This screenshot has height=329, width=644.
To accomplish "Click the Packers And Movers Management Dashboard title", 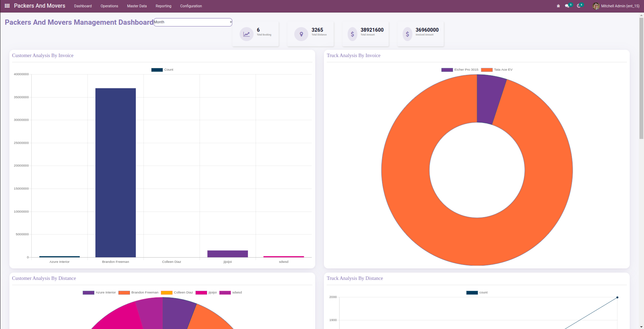I will (x=79, y=22).
